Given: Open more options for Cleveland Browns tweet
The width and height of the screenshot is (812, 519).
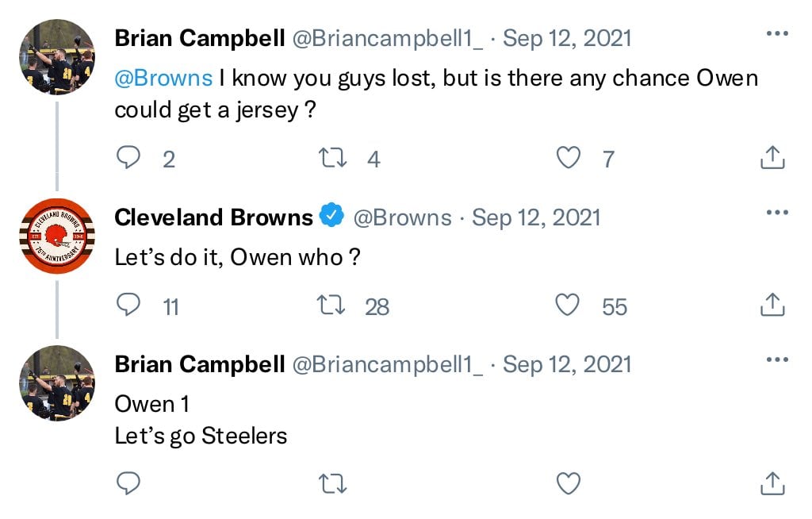Looking at the screenshot, I should coord(777,212).
